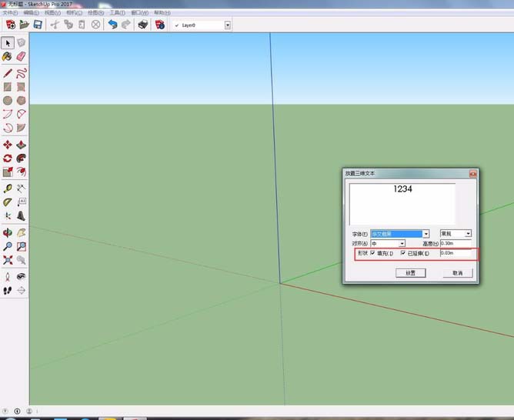Image resolution: width=514 pixels, height=420 pixels.
Task: Select the Protractor tool
Action: (8, 202)
